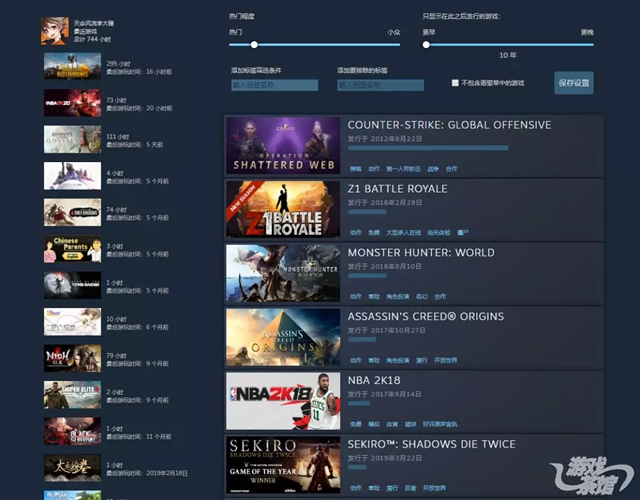Select the 开放世界 tag under Sekiro
The image size is (640, 500).
(434, 488)
